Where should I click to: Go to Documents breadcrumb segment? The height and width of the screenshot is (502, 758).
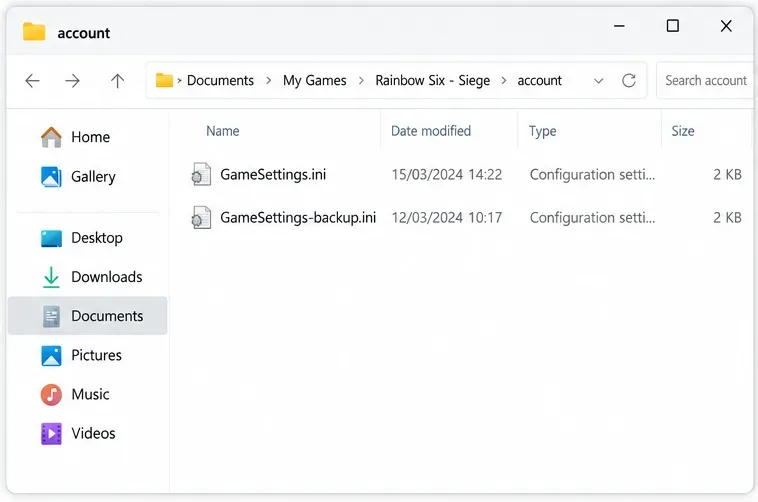pos(220,80)
